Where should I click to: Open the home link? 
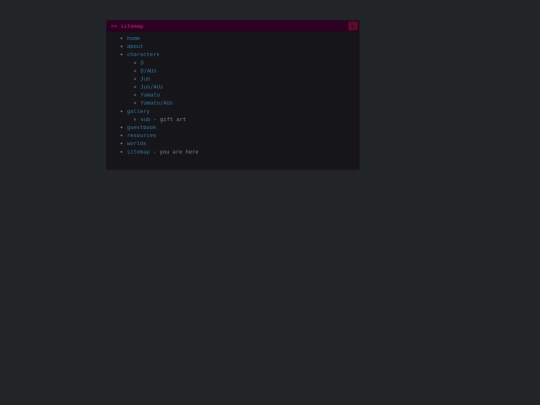click(133, 38)
